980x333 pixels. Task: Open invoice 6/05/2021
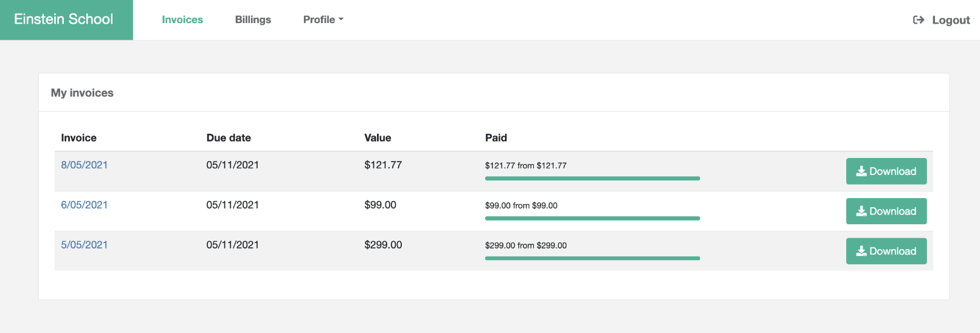(x=85, y=205)
